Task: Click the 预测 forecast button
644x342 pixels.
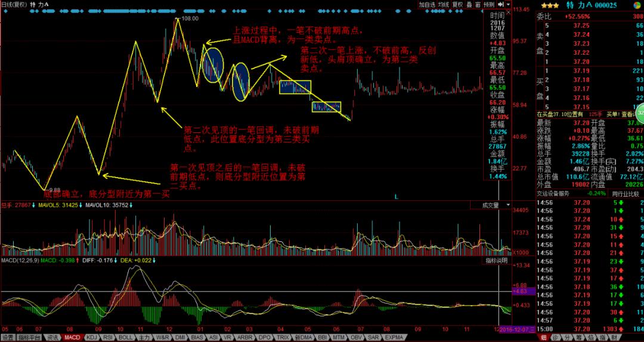Action: [489, 5]
